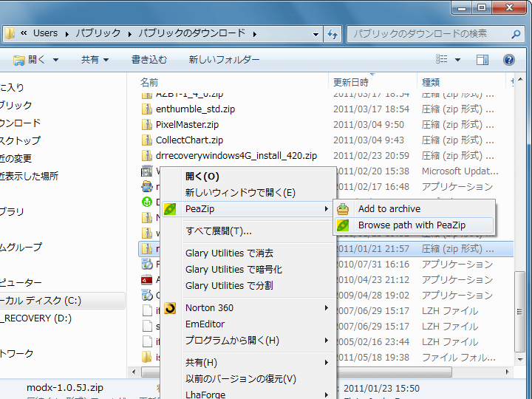Click the change view icon in the toolbar
This screenshot has width=532, height=399.
tap(441, 59)
